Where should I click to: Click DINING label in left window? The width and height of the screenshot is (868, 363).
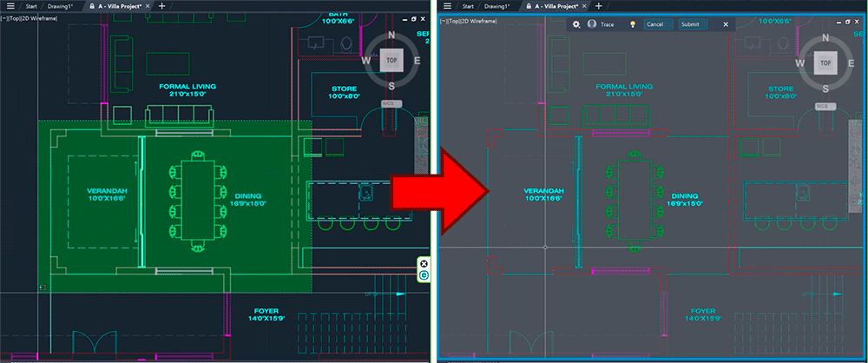[x=248, y=200]
